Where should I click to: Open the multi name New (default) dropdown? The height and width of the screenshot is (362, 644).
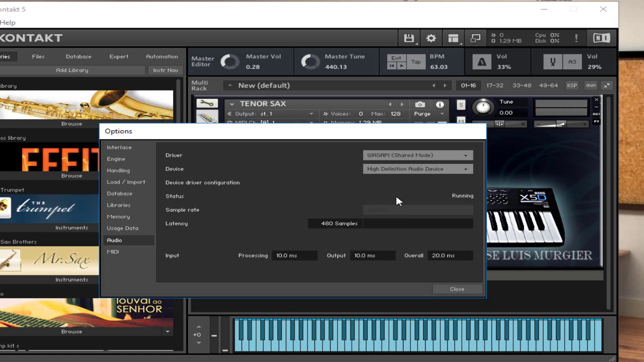pos(230,85)
